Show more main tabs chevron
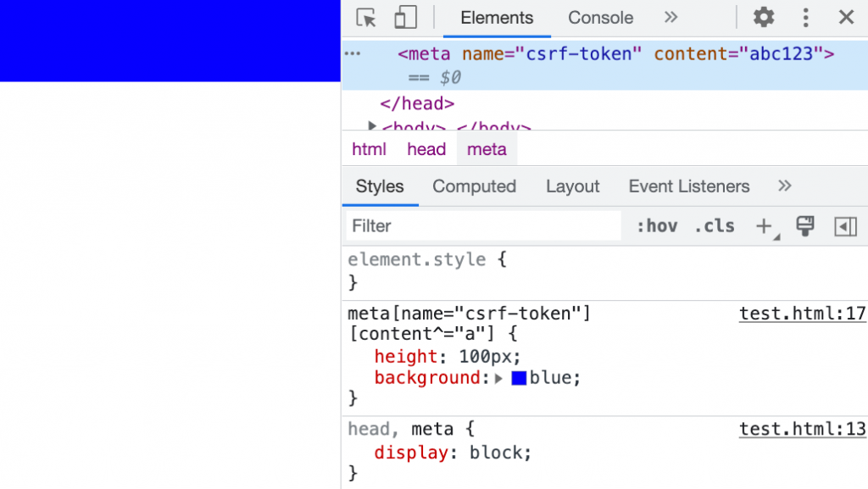The height and width of the screenshot is (489, 868). pos(670,17)
